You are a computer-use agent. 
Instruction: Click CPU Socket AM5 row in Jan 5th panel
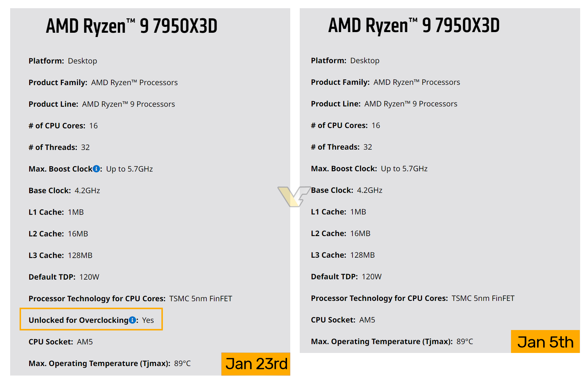(343, 320)
